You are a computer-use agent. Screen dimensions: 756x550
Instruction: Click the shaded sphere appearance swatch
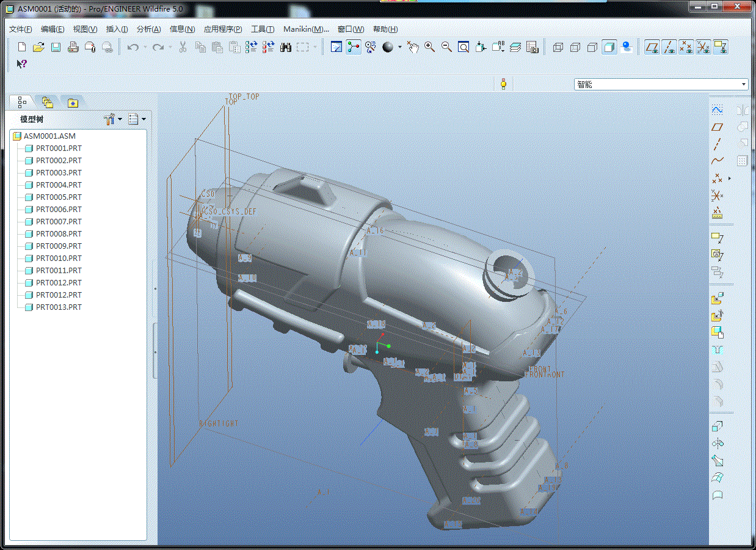point(388,47)
